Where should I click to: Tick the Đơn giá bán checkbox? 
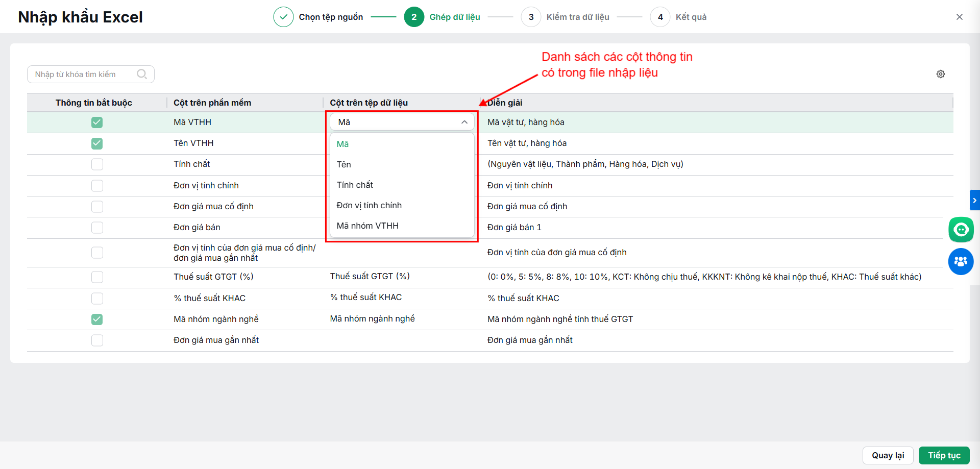(97, 228)
